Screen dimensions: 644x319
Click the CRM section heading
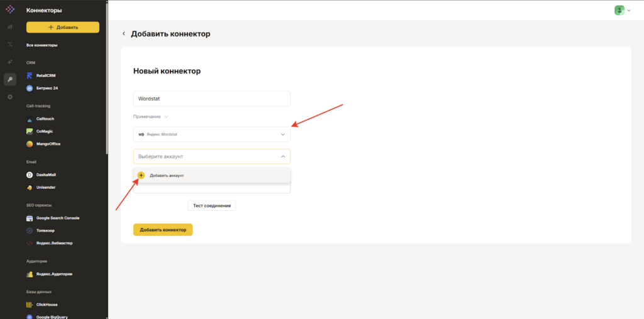tap(31, 63)
